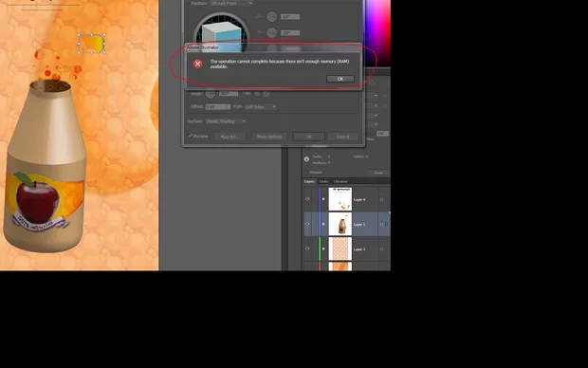This screenshot has width=588, height=368.
Task: Click the More Options button
Action: pos(269,137)
